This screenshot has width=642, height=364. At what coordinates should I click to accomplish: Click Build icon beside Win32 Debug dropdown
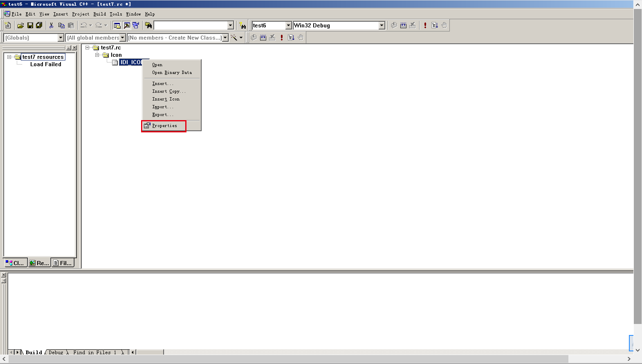pyautogui.click(x=403, y=25)
